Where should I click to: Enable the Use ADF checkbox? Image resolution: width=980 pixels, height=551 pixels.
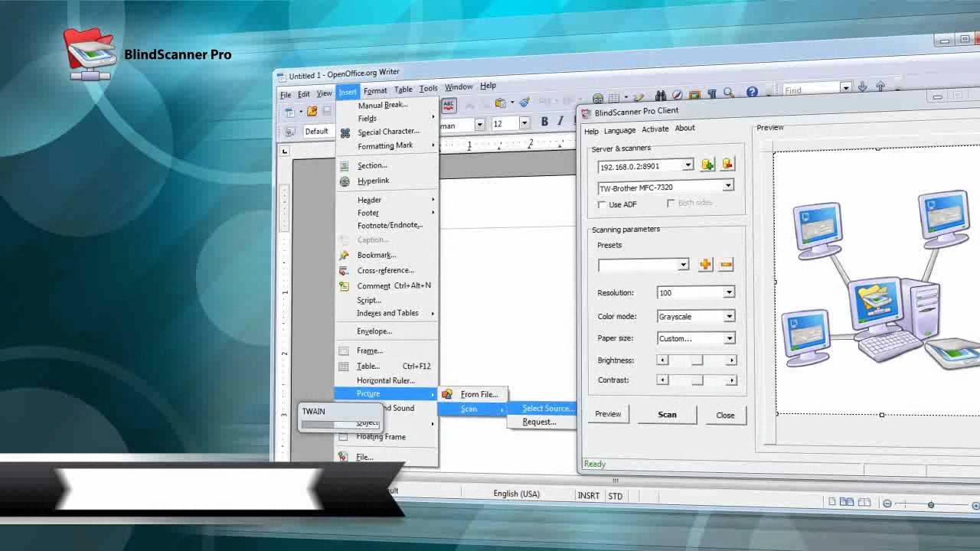(x=602, y=204)
